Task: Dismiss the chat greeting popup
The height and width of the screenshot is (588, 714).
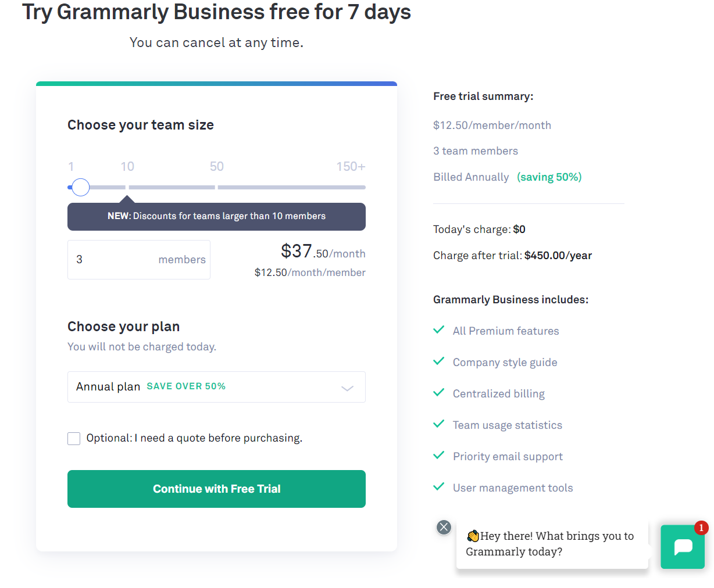Action: (444, 527)
